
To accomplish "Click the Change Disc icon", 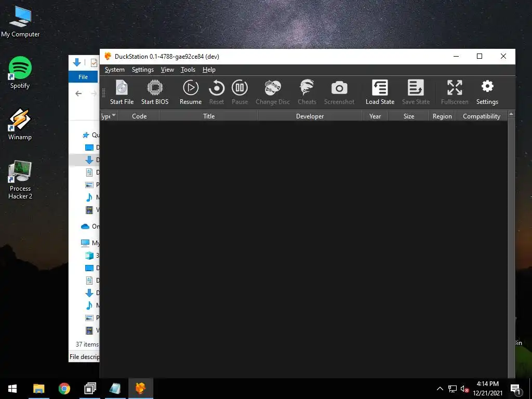I will (273, 92).
